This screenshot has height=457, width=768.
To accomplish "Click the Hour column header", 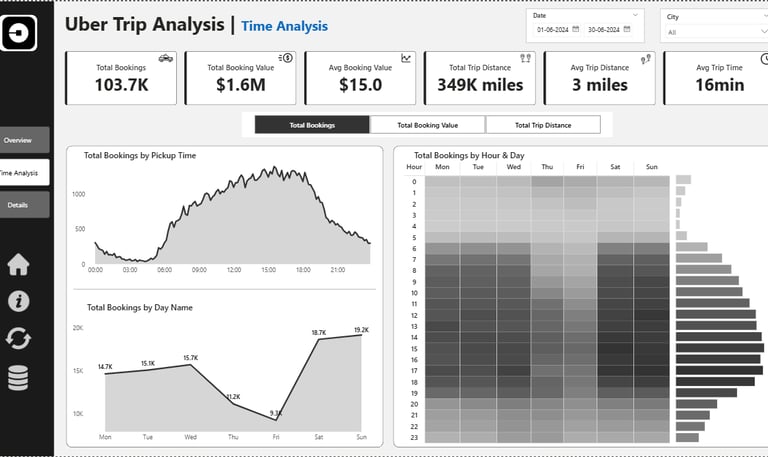I will (414, 167).
